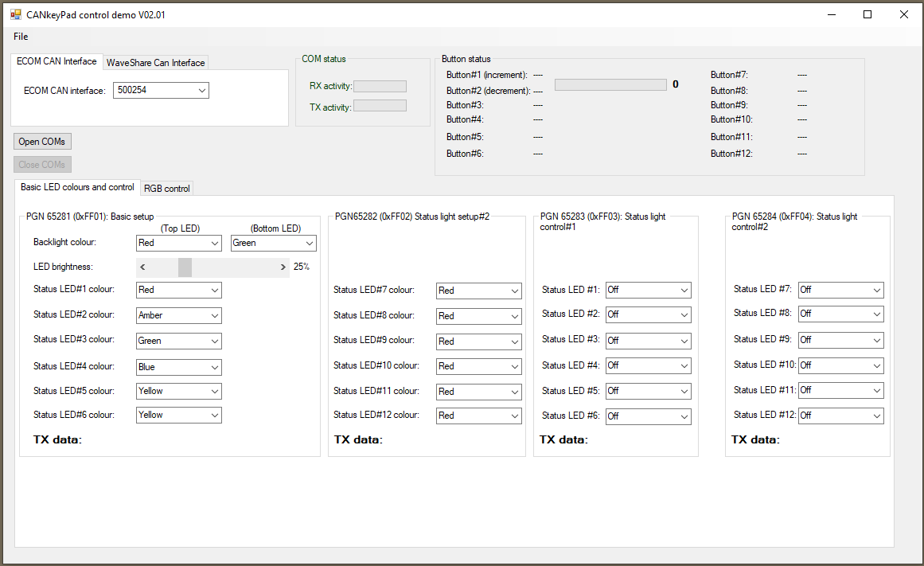The width and height of the screenshot is (924, 566).
Task: Open Status LED#12 colour dropdown
Action: [478, 416]
